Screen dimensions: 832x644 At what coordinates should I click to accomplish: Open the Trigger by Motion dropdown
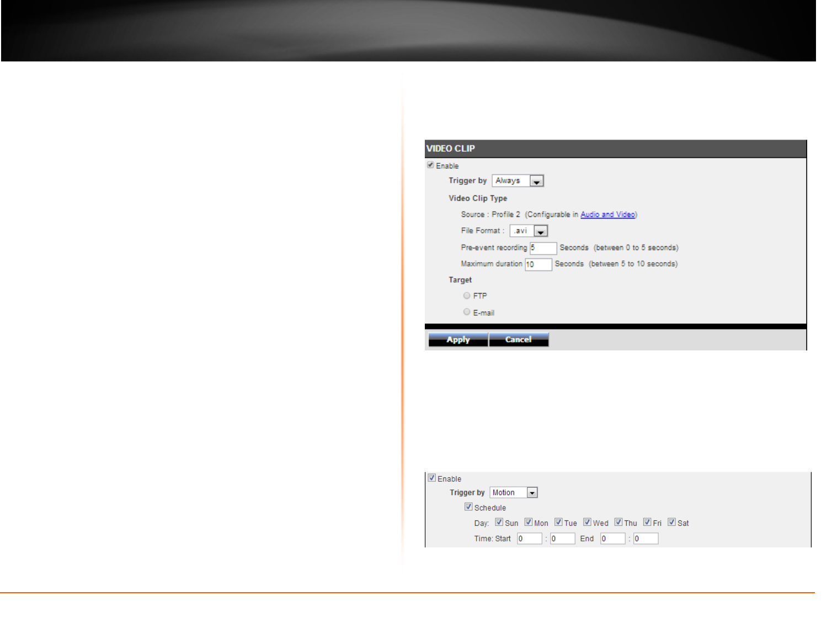point(514,492)
